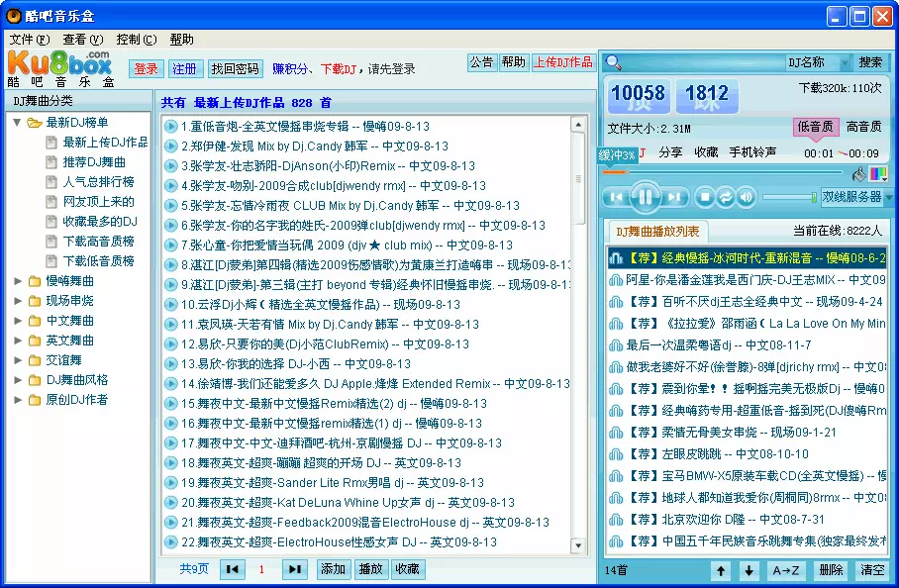This screenshot has height=588, width=899.
Task: Expand the 中文舞曲 folder
Action: pos(18,321)
